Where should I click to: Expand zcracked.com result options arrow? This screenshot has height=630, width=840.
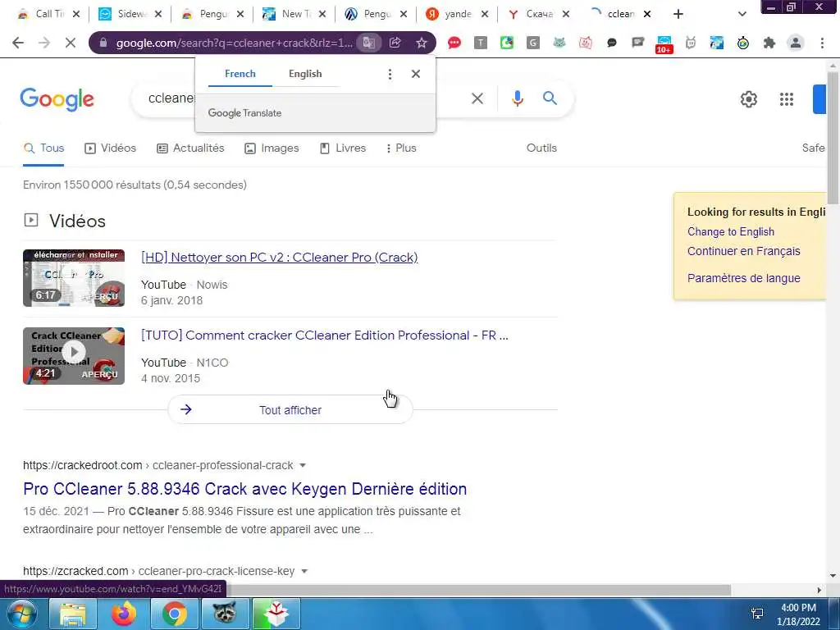[x=304, y=572]
